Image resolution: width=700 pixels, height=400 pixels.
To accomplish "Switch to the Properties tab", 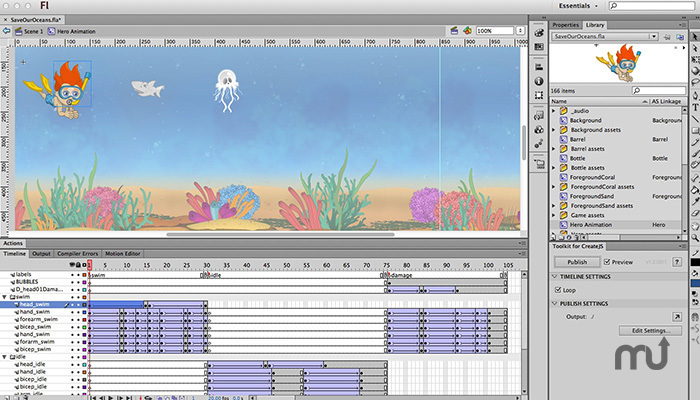I will coord(566,24).
